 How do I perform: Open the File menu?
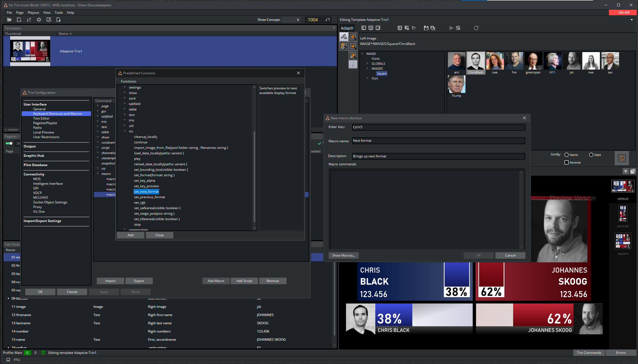pyautogui.click(x=9, y=12)
